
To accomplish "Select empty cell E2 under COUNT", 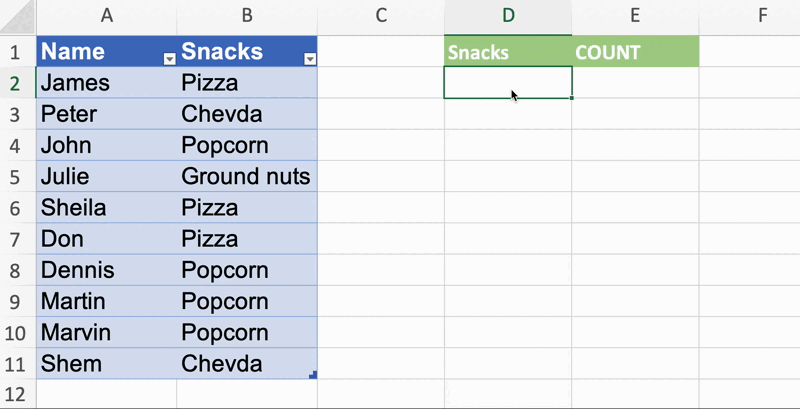I will tap(635, 83).
